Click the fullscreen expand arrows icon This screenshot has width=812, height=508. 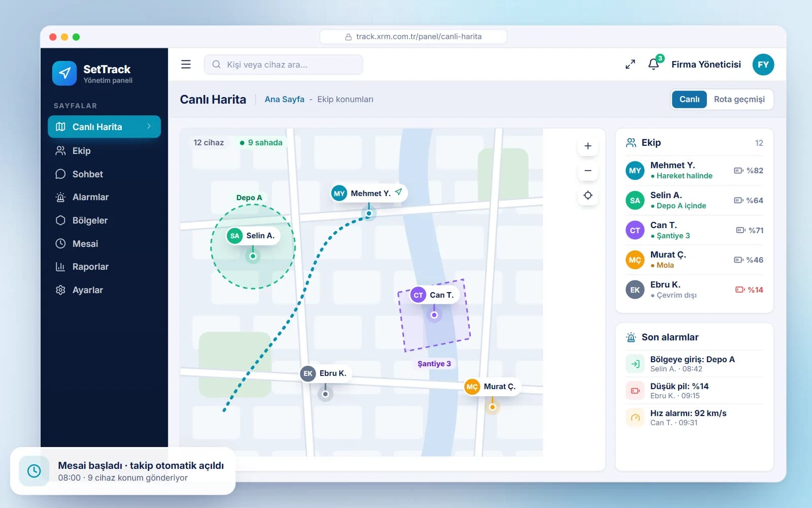click(x=630, y=65)
